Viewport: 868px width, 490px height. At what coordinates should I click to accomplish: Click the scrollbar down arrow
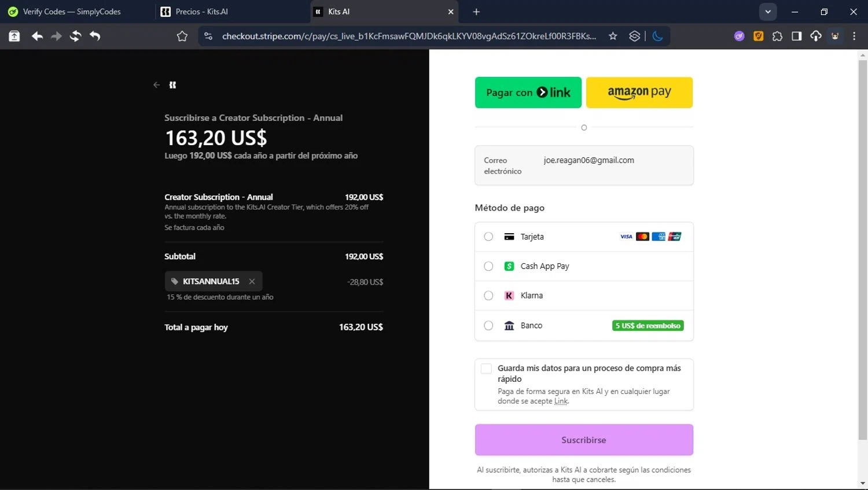tap(863, 484)
